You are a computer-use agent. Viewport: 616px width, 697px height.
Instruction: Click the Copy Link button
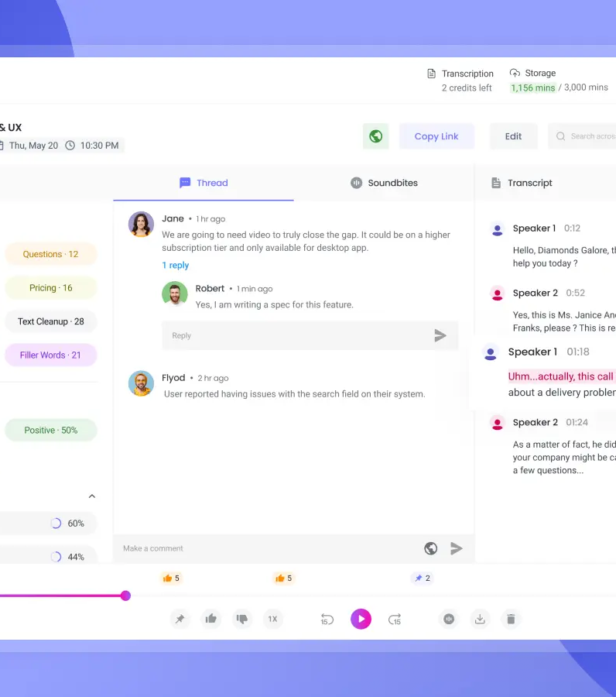point(436,136)
